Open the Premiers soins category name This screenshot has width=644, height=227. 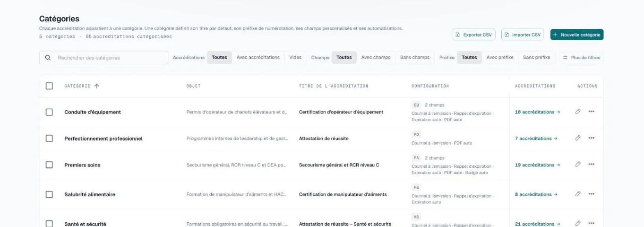[x=82, y=165]
